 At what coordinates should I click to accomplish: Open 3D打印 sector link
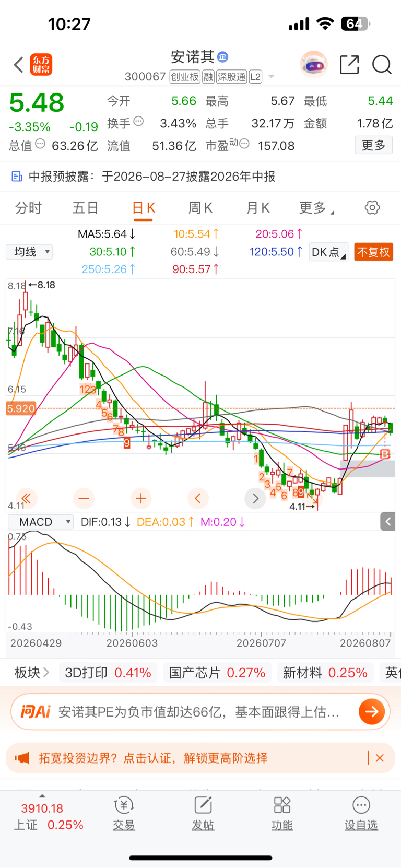pyautogui.click(x=108, y=673)
